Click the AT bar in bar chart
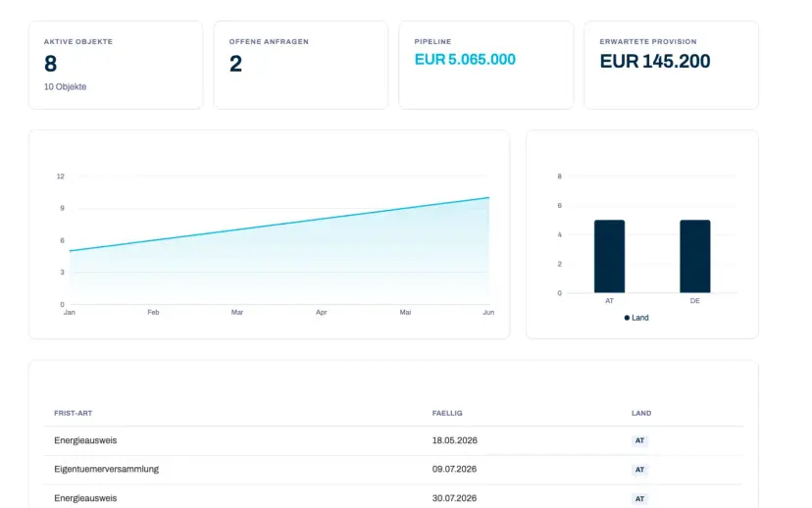The width and height of the screenshot is (812, 508). pos(610,256)
